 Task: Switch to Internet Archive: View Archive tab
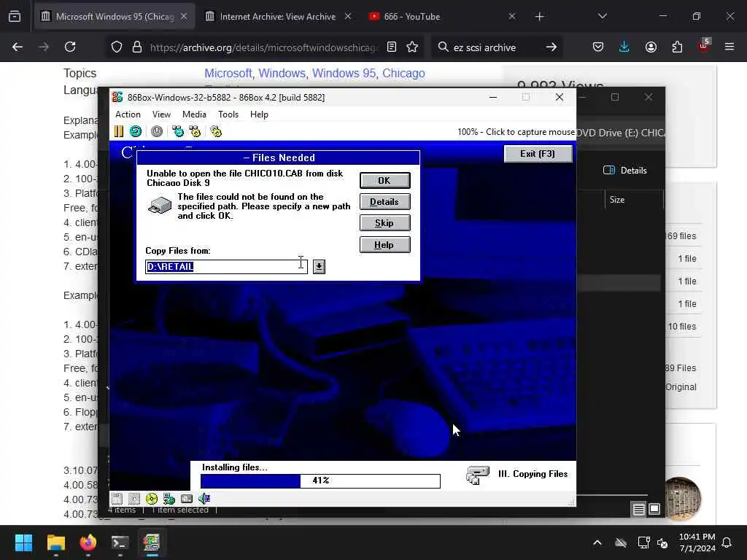[278, 17]
